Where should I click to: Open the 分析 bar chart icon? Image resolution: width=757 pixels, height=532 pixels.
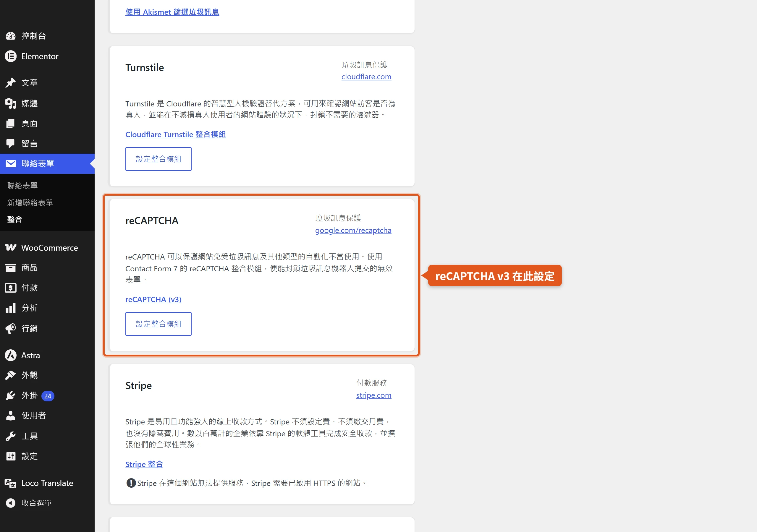(x=11, y=308)
